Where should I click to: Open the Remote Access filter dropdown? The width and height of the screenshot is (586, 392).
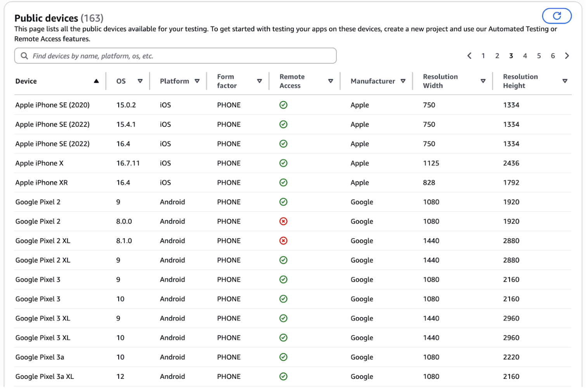(331, 81)
